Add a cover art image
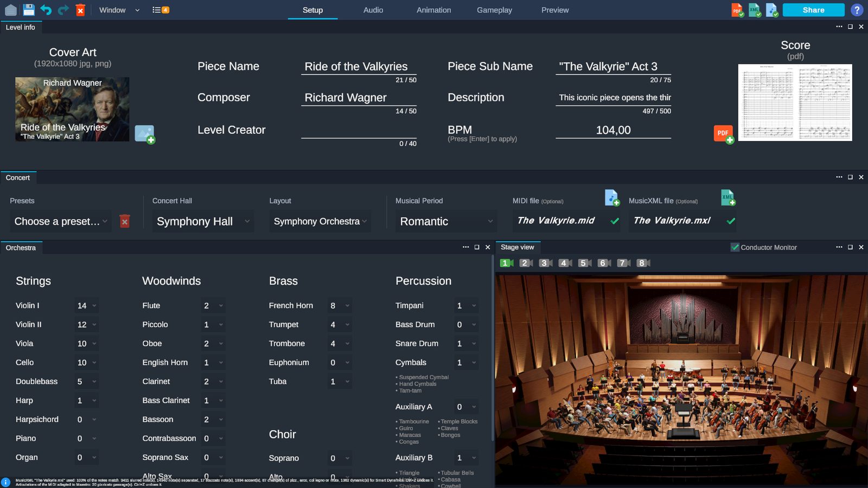Screen dimensions: 868x488 pyautogui.click(x=145, y=134)
